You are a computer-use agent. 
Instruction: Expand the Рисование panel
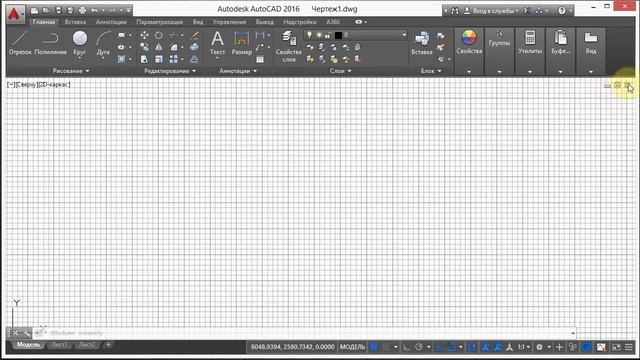[x=71, y=71]
